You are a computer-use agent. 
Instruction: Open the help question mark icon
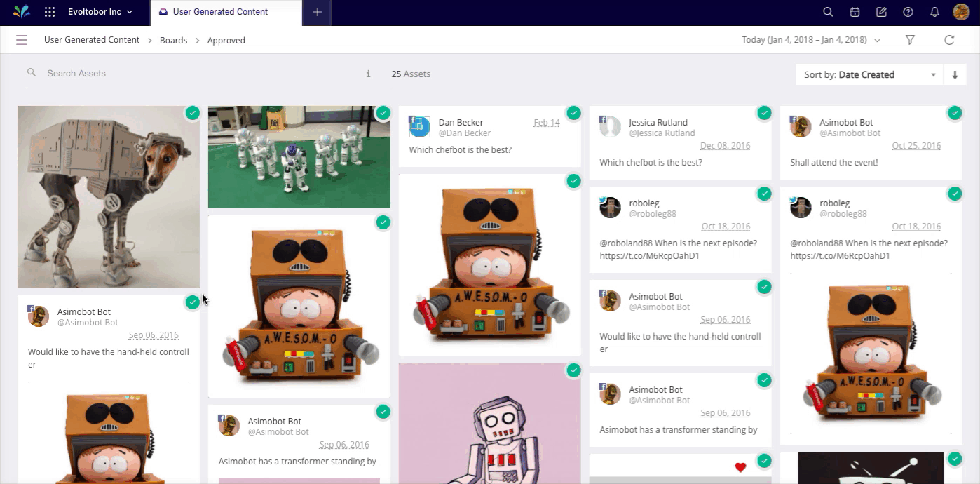pyautogui.click(x=908, y=12)
